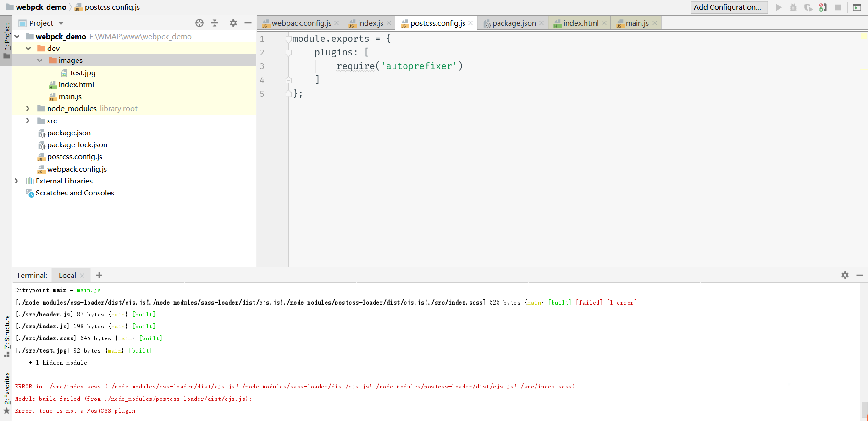Open Terminal settings gear

(845, 275)
